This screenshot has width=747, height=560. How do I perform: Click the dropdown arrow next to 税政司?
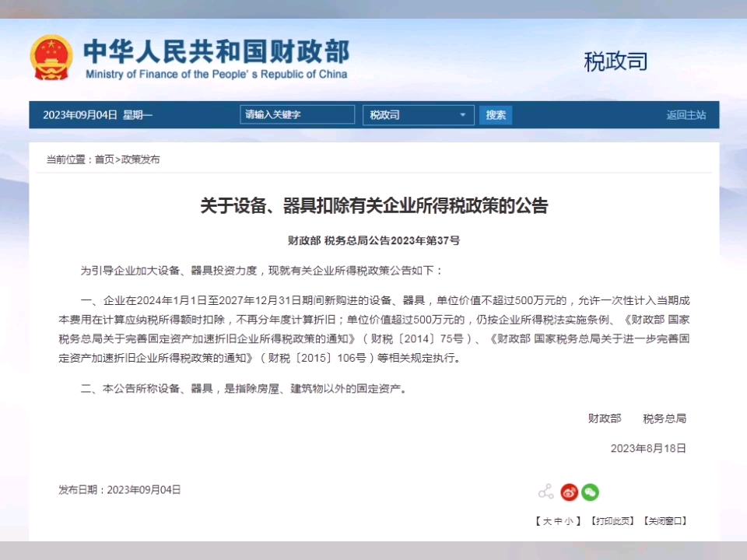[462, 114]
